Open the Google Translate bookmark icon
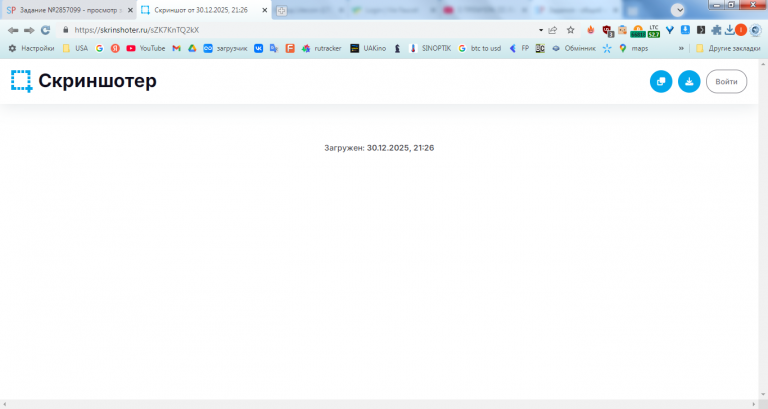Viewport: 768px width, 409px height. [274, 48]
